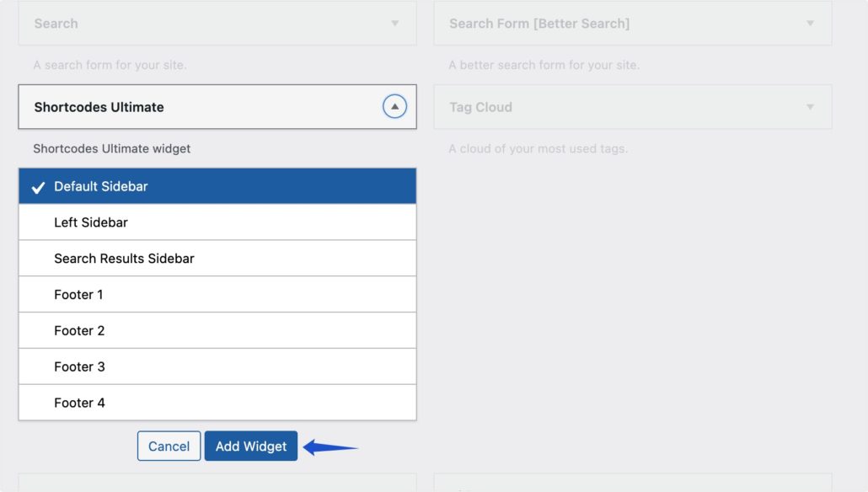Collapse the Shortcodes Ultimate widget arrow
Image resolution: width=868 pixels, height=492 pixels.
pyautogui.click(x=394, y=107)
